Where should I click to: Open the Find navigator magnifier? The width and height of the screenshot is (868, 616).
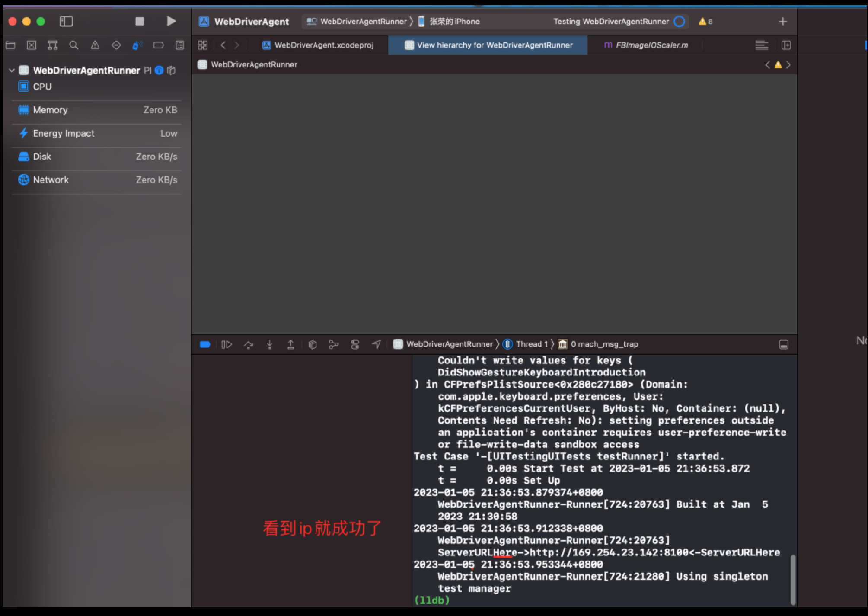coord(74,45)
